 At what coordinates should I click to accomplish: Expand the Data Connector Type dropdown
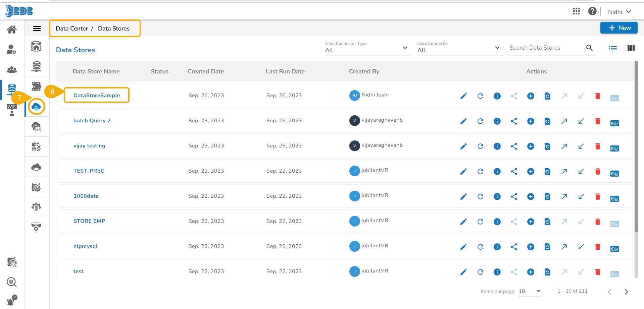pos(367,48)
